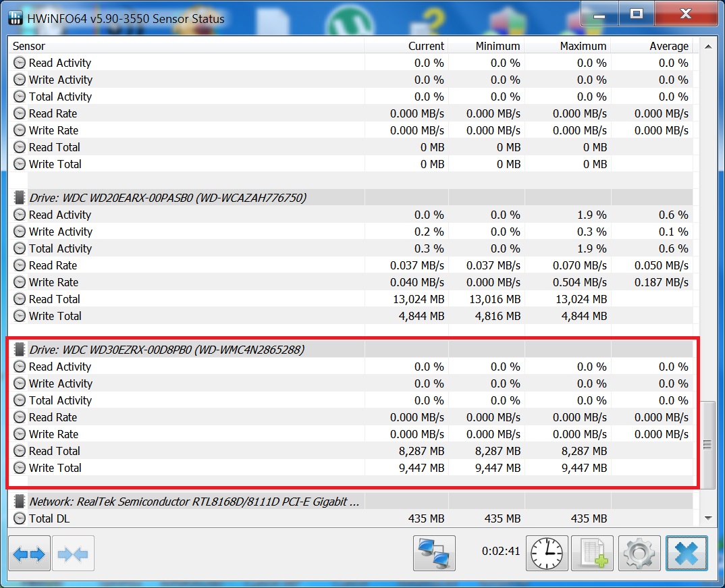Click the shrink layout arrows button
The image size is (725, 588).
(73, 554)
